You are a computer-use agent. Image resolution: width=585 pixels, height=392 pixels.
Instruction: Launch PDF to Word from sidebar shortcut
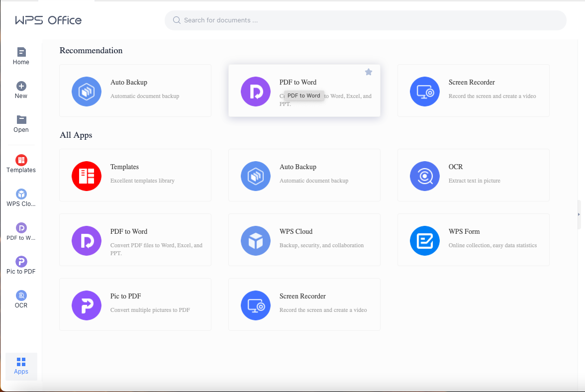click(21, 232)
